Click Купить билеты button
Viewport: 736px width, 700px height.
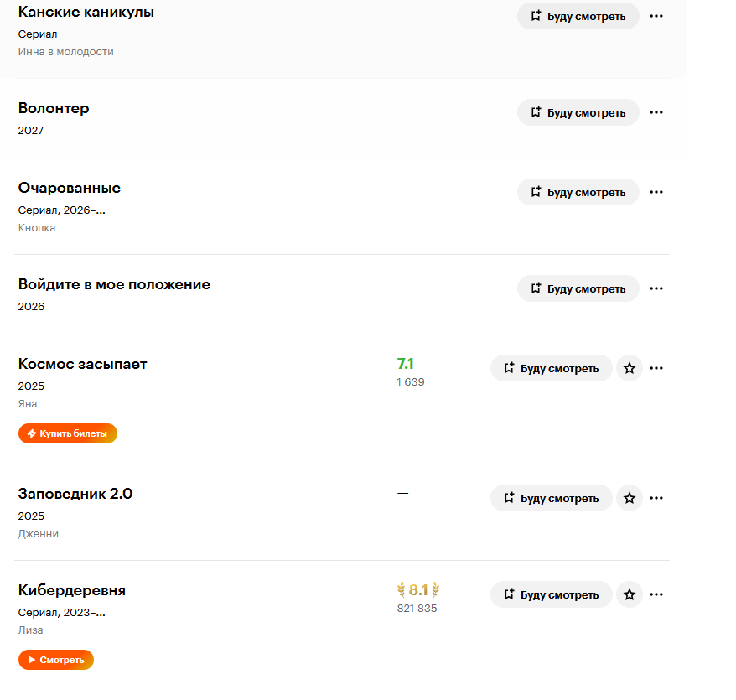tap(68, 433)
